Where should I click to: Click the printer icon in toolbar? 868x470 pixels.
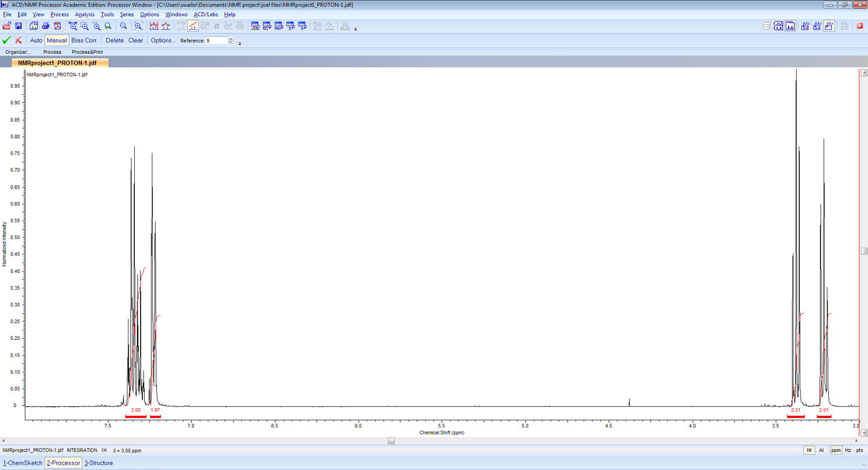46,26
